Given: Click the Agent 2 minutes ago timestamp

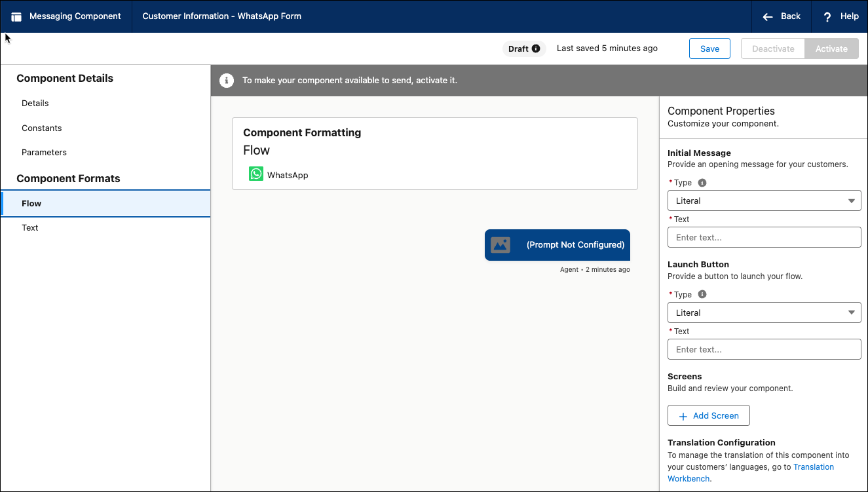Looking at the screenshot, I should (595, 270).
